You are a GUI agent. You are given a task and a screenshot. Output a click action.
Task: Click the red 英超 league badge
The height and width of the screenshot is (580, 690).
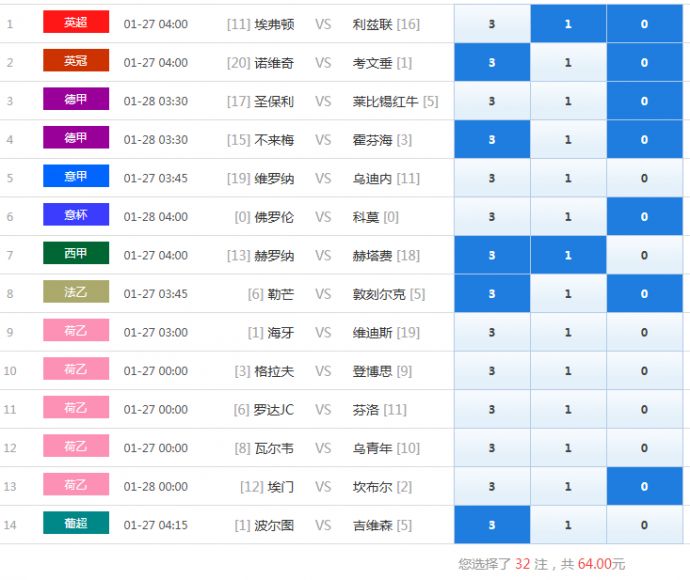click(x=75, y=23)
